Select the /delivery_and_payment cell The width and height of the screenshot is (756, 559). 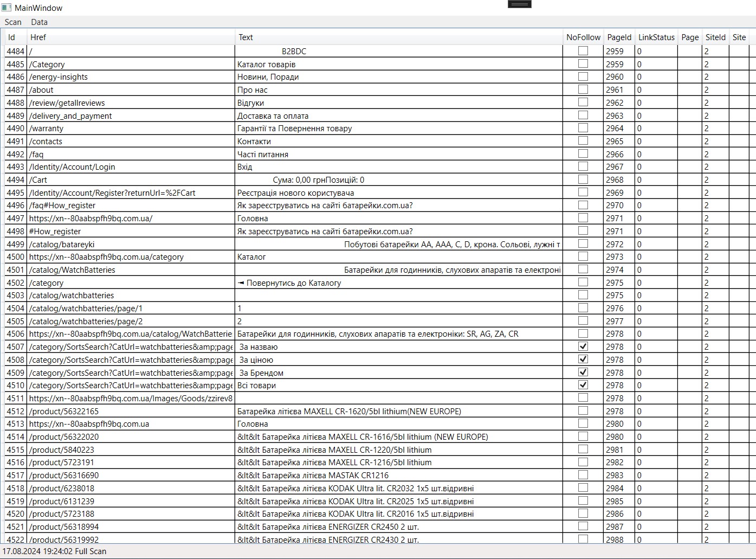pyautogui.click(x=131, y=115)
